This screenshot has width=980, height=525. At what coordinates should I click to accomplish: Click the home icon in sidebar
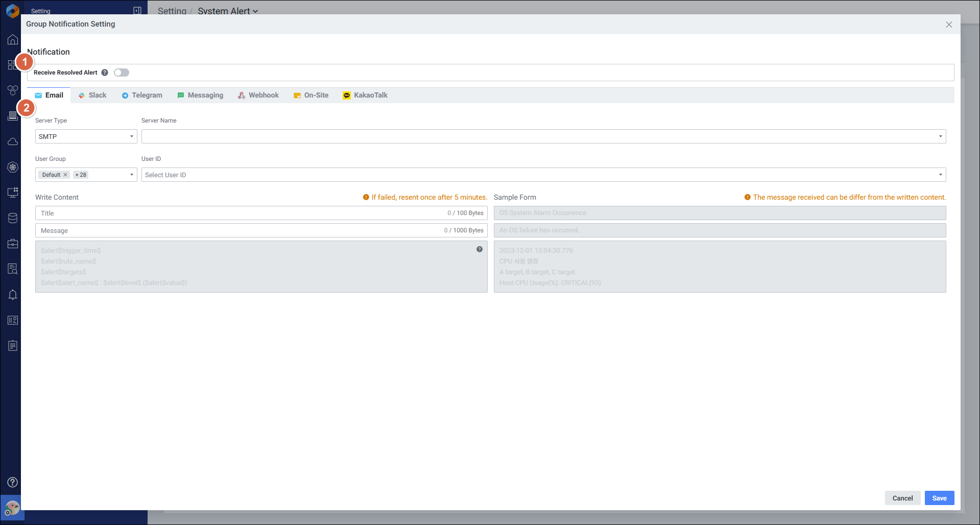point(13,40)
